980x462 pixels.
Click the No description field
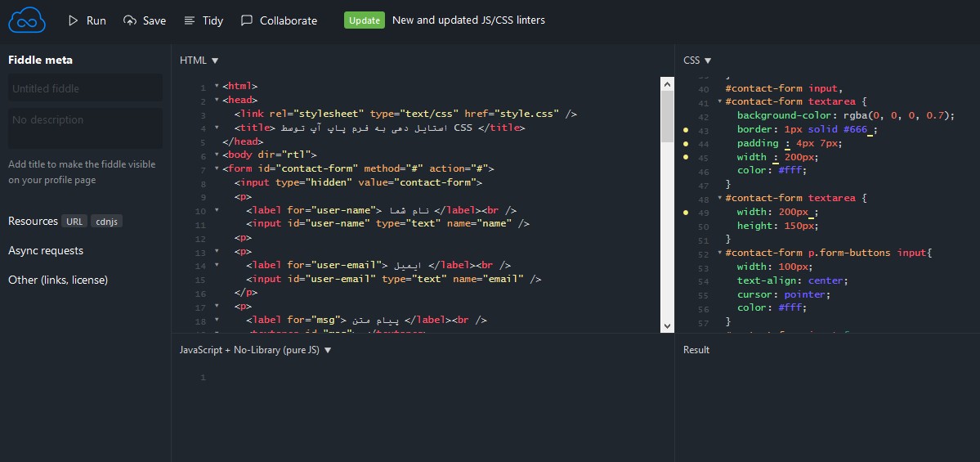85,128
